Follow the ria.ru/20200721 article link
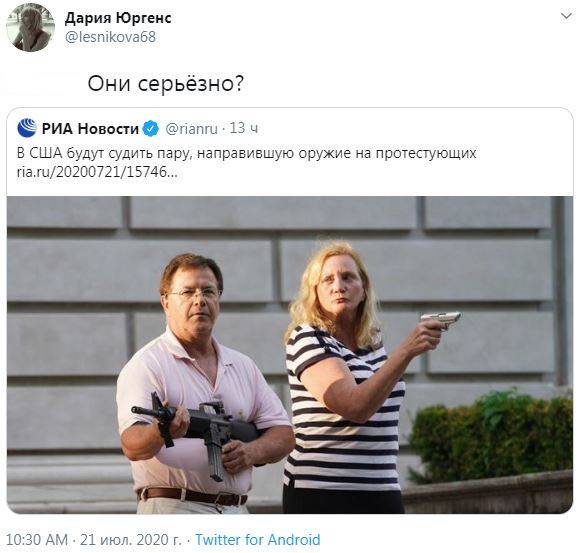Image resolution: width=579 pixels, height=553 pixels. pyautogui.click(x=97, y=172)
